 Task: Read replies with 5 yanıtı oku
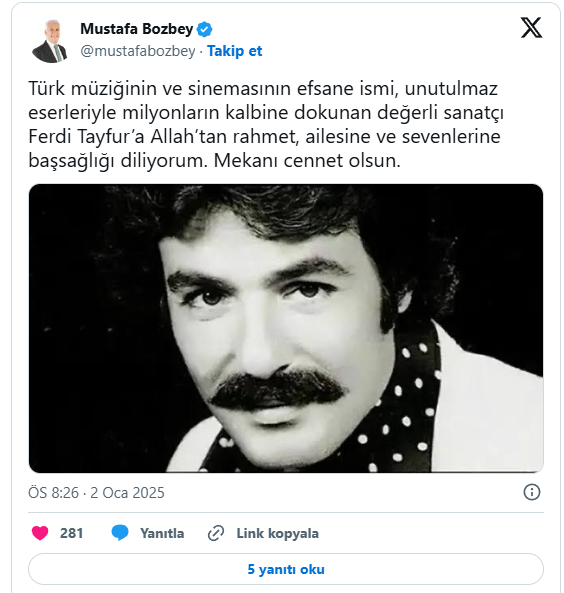tap(286, 569)
